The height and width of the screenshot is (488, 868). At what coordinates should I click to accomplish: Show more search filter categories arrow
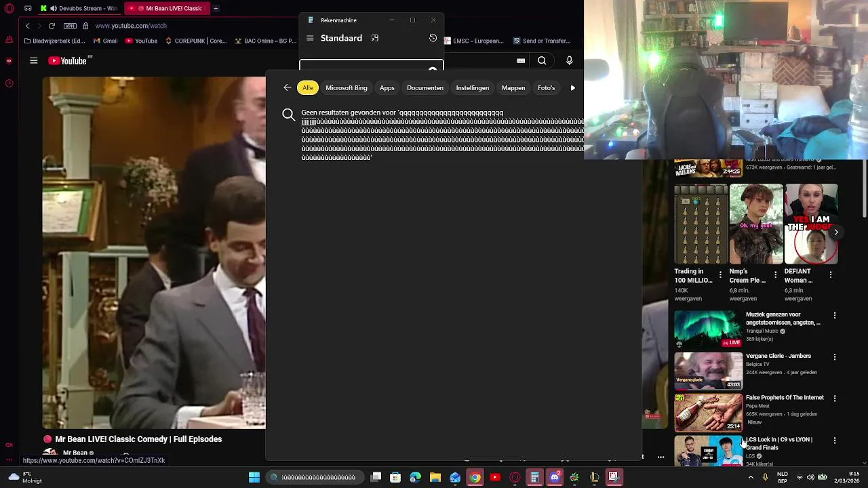pos(573,87)
